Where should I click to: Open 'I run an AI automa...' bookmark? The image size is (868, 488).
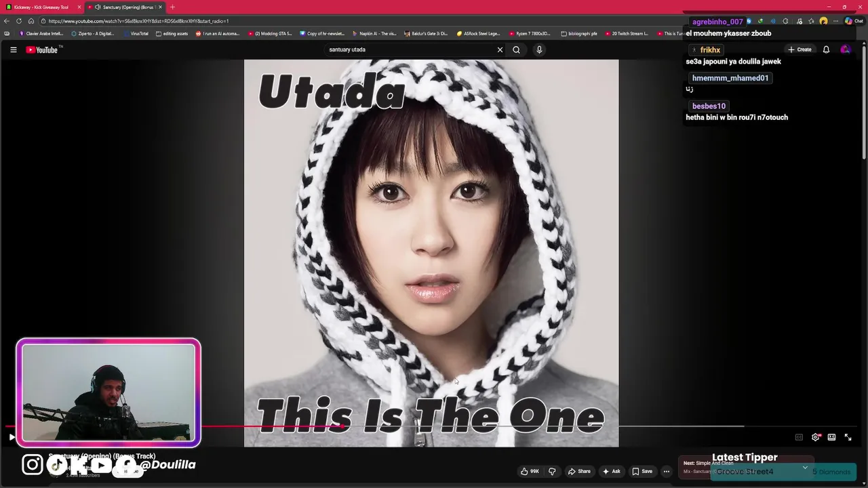click(x=218, y=33)
